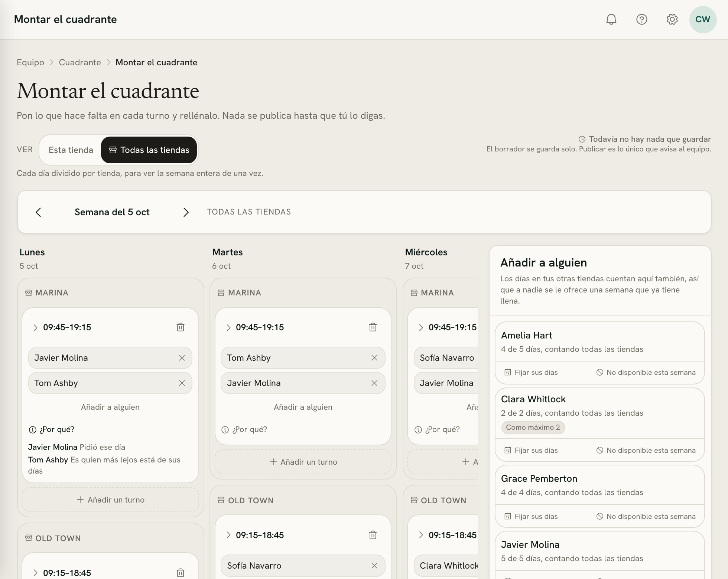Show ¿Por qué? on Wednesday's Marina shift
Viewport: 728px width, 579px height.
pos(437,429)
